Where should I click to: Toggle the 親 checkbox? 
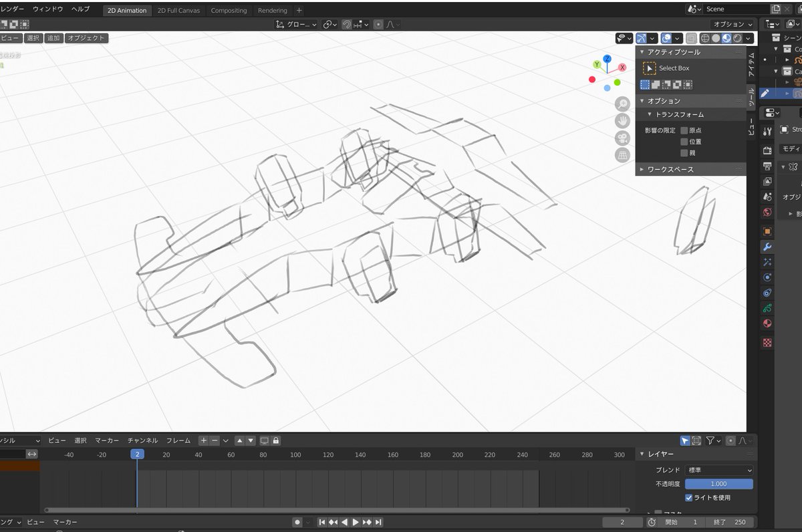click(684, 153)
